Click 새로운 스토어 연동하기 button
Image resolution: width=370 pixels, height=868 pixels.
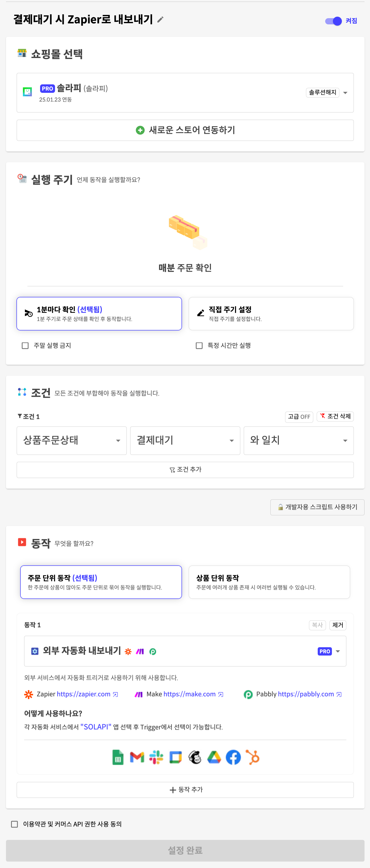click(x=185, y=130)
